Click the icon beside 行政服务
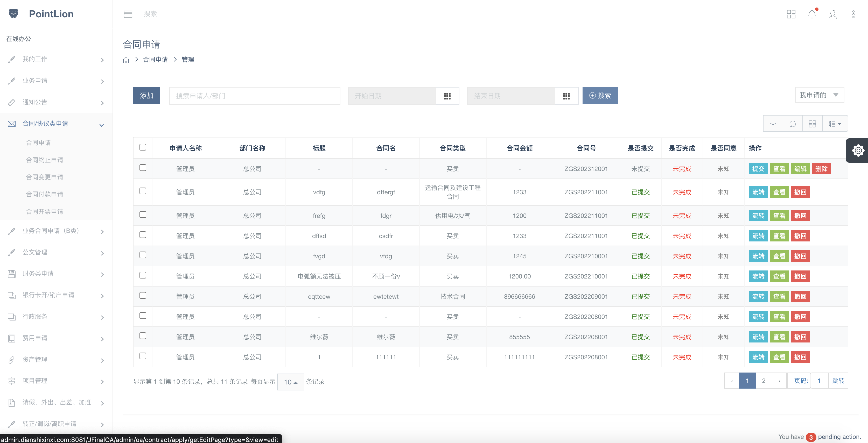 [x=11, y=317]
